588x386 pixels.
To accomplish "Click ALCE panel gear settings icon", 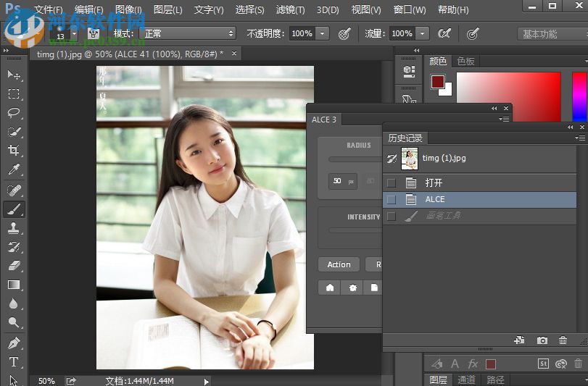I will [352, 288].
